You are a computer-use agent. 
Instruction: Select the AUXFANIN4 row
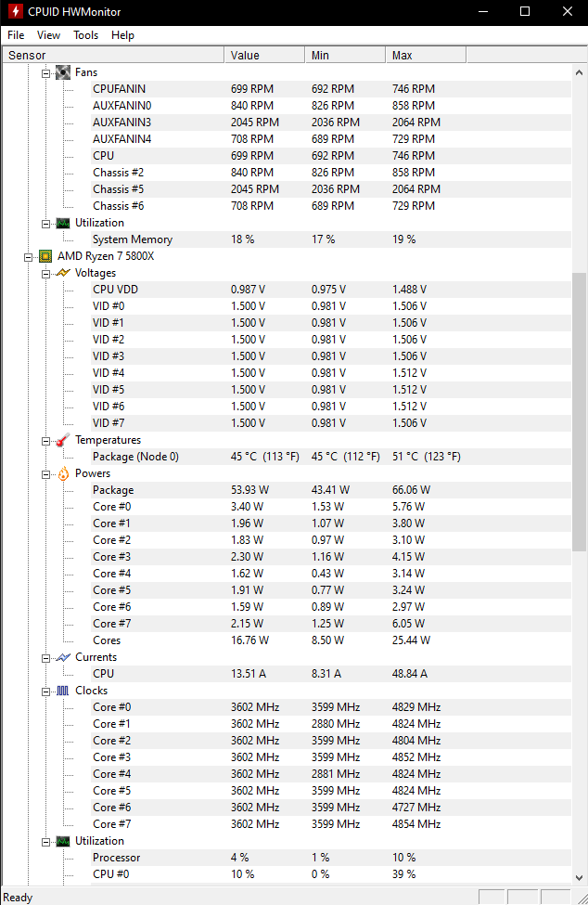(331, 139)
